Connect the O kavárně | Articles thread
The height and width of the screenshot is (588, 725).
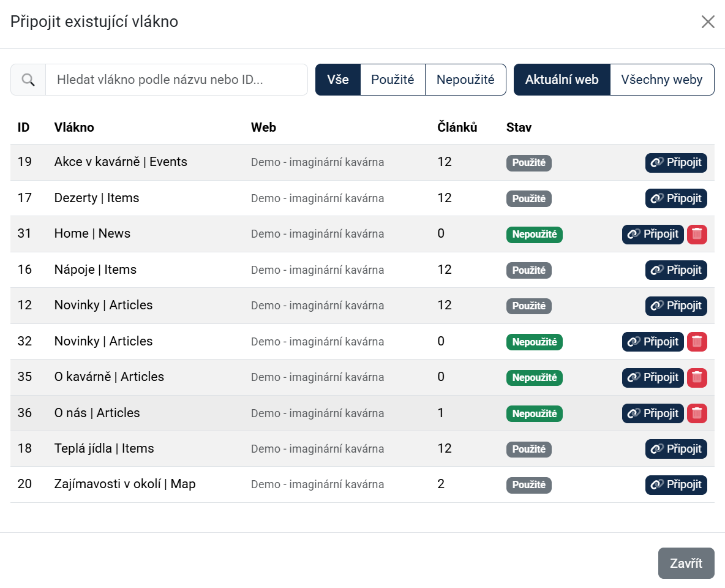653,377
